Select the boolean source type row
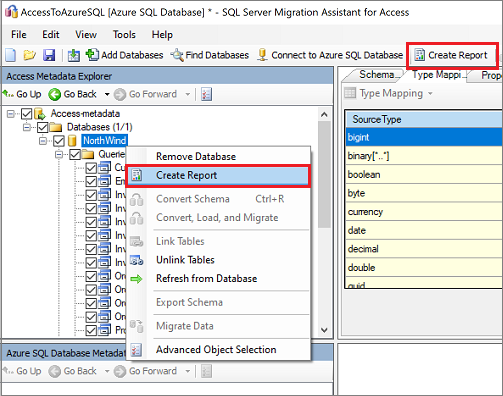The width and height of the screenshot is (503, 396). pos(424,175)
